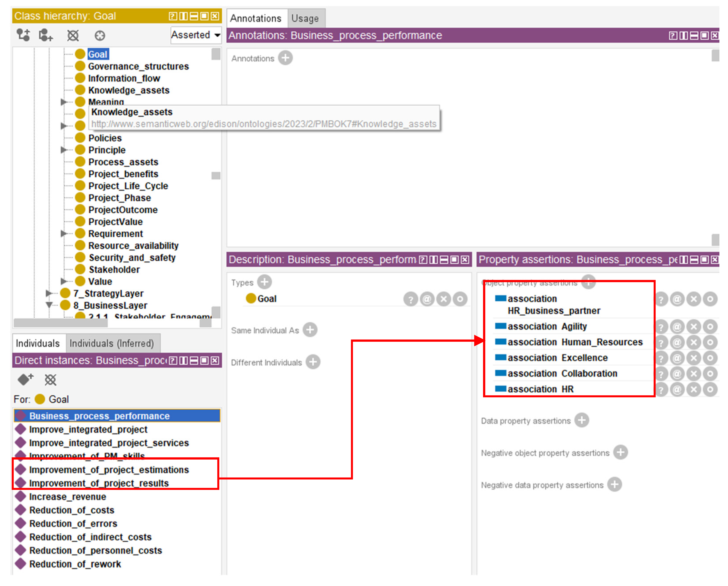Click the class hierarchy horizontal scrollbar
Viewport: 728px width, 586px height.
click(61, 323)
